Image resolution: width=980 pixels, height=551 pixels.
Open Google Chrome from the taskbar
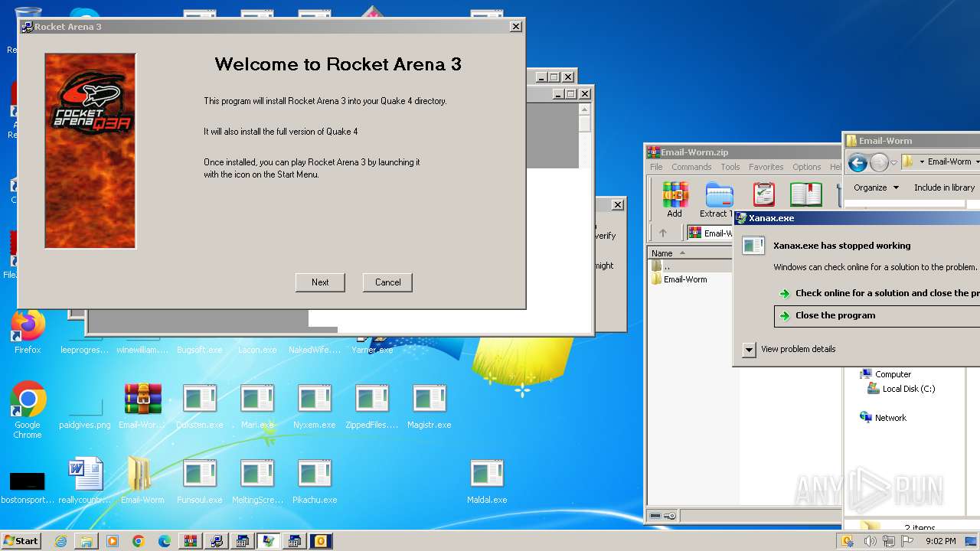click(x=139, y=541)
